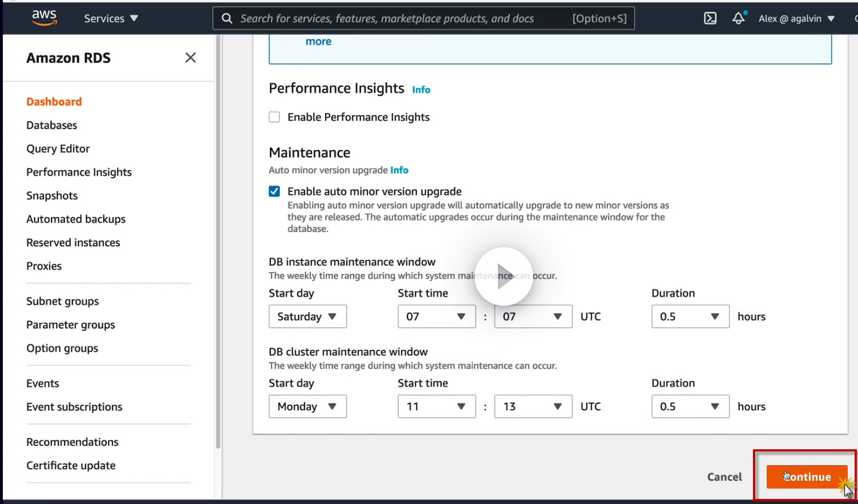Open the CloudShell terminal icon
858x504 pixels.
pyautogui.click(x=710, y=18)
